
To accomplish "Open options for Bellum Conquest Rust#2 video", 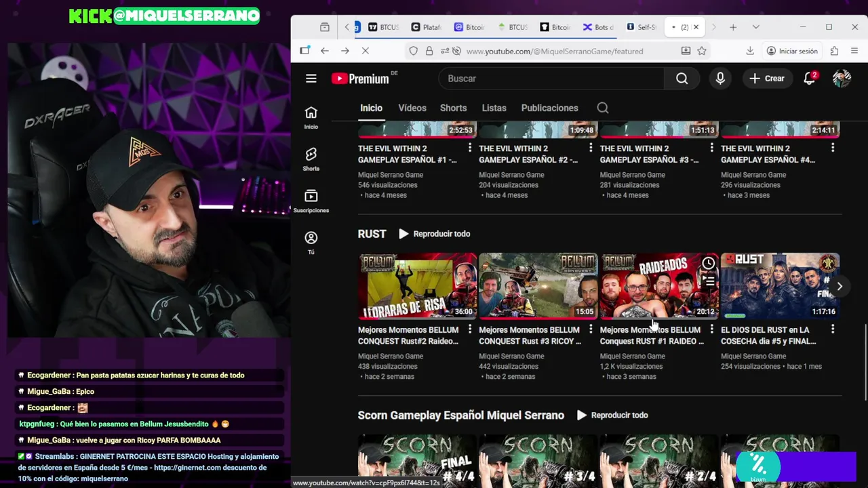I will [470, 329].
